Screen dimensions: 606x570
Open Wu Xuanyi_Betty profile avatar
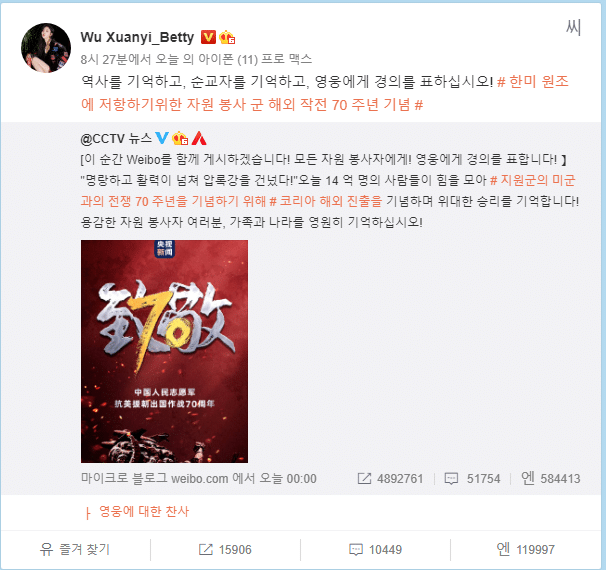(x=46, y=48)
